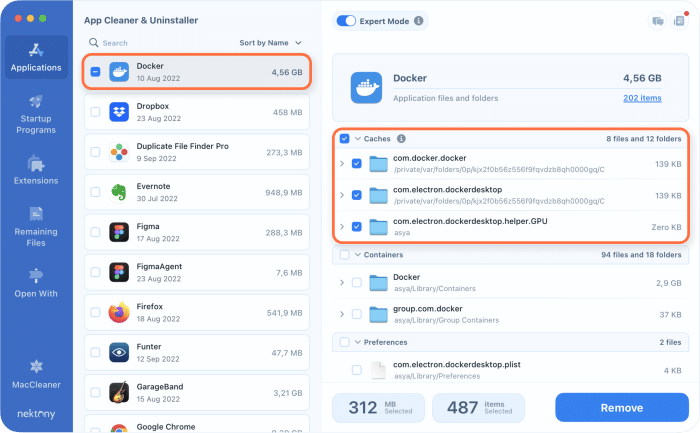The image size is (700, 433).
Task: Select Duplicate File Finder Pro entry
Action: [197, 152]
